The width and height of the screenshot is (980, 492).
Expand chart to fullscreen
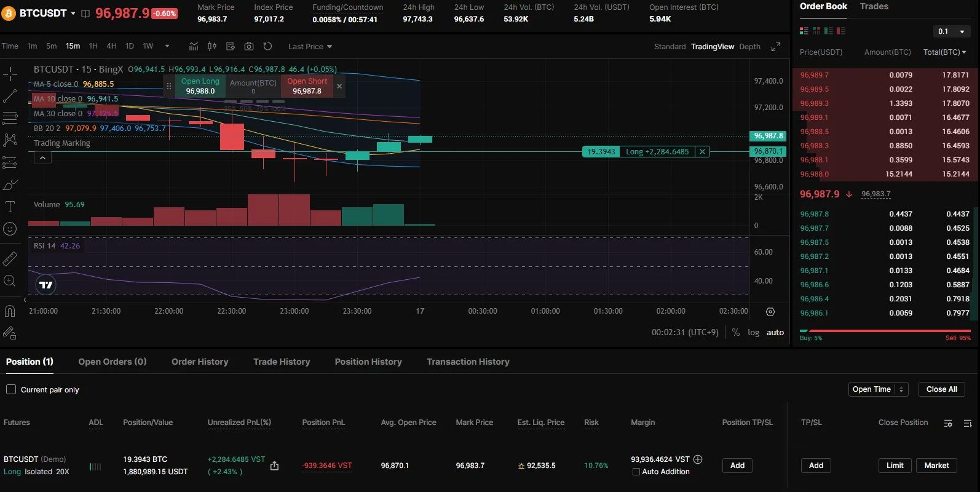coord(776,47)
